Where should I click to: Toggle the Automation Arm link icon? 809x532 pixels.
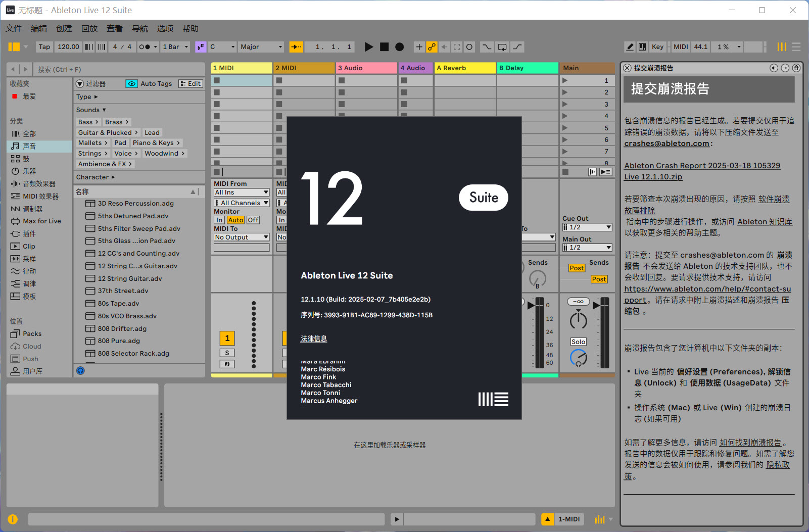pyautogui.click(x=432, y=47)
